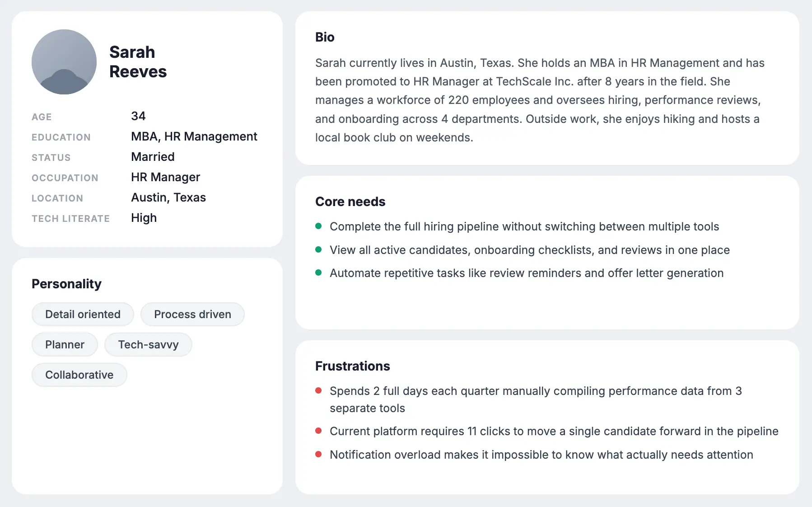The height and width of the screenshot is (507, 812).
Task: Click the Collaborative personality tag
Action: tap(79, 375)
